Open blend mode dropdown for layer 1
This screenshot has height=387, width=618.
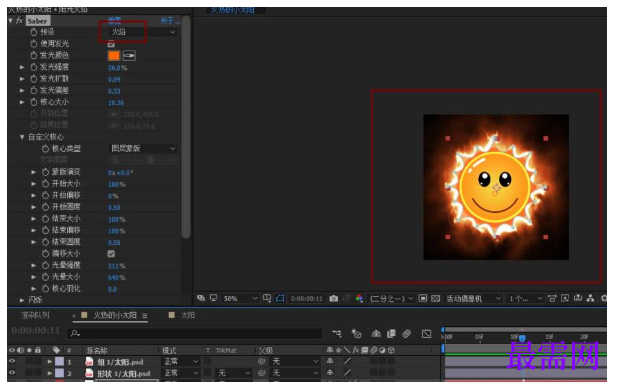pyautogui.click(x=181, y=361)
